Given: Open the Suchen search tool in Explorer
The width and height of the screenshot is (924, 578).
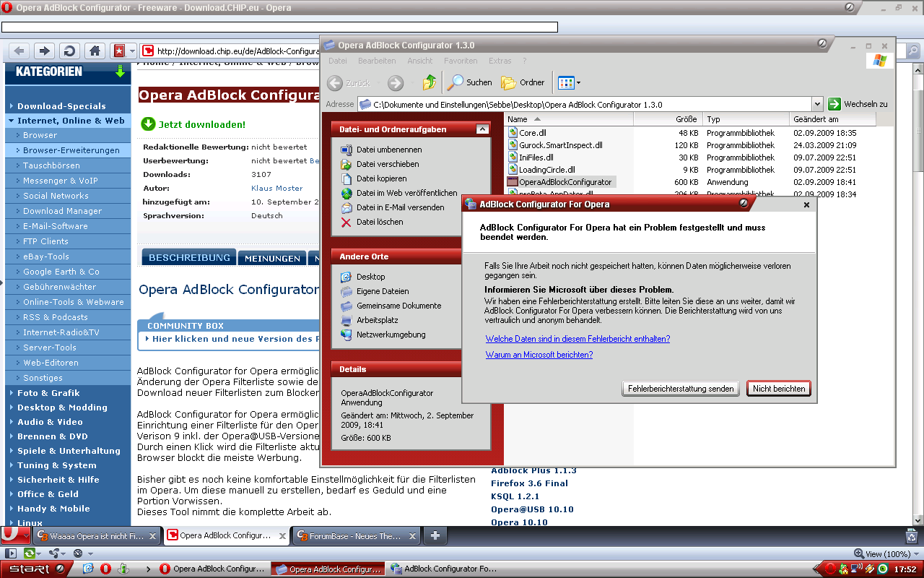Looking at the screenshot, I should click(x=469, y=83).
